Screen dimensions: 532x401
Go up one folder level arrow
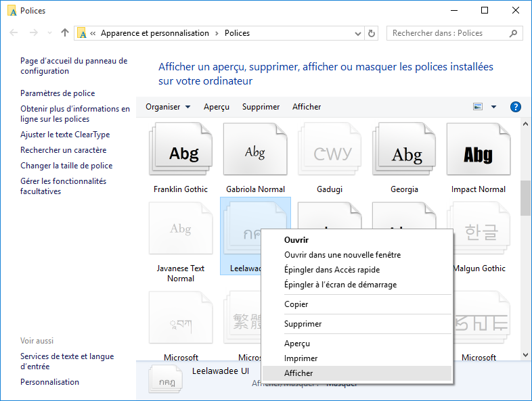click(65, 32)
